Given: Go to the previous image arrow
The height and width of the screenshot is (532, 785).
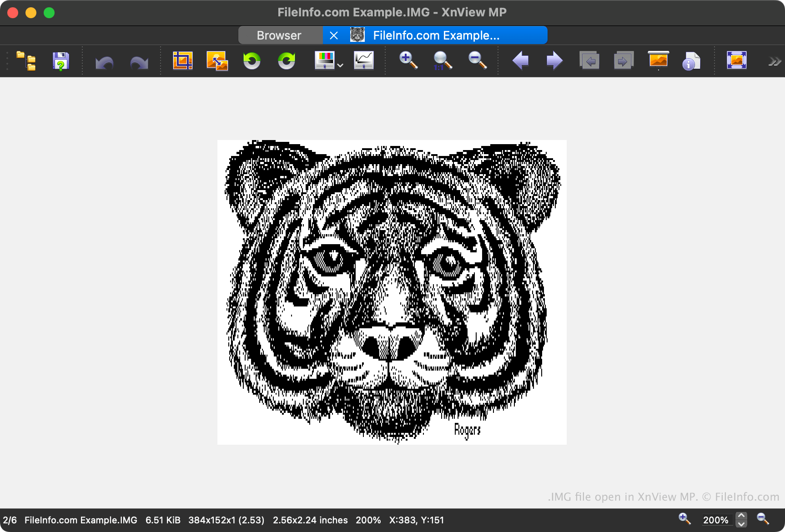Looking at the screenshot, I should [x=520, y=60].
